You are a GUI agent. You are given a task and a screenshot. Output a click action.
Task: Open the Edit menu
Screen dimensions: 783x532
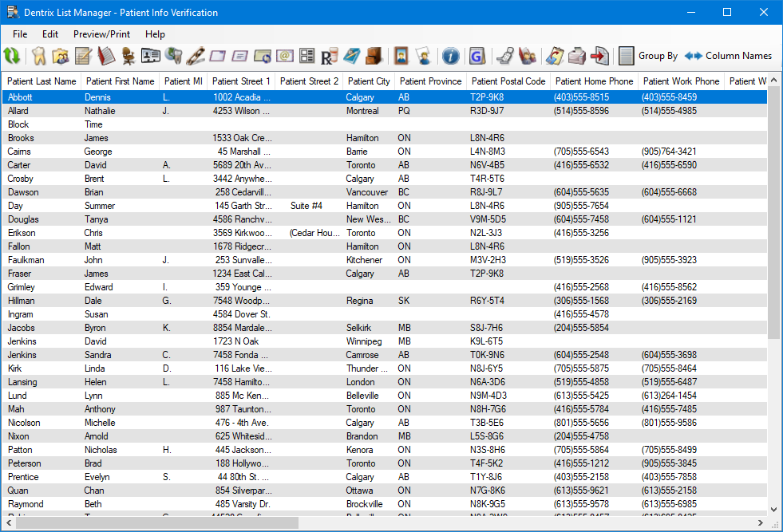[x=50, y=34]
